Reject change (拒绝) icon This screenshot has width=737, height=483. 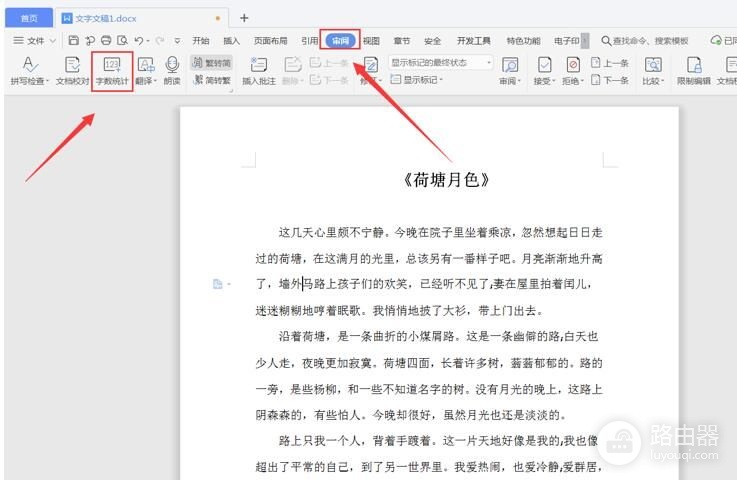[572, 65]
